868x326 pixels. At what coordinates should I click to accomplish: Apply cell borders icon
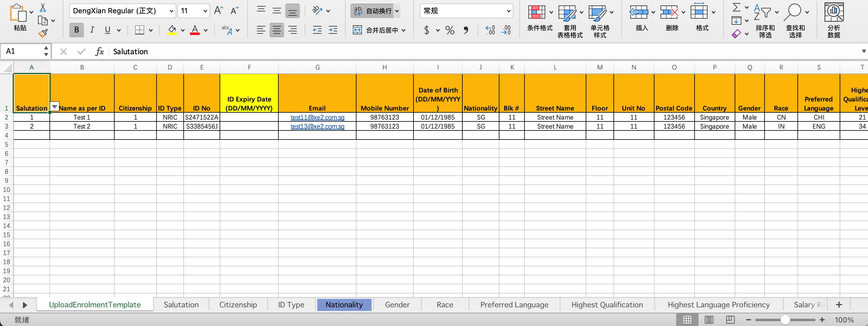(x=140, y=30)
